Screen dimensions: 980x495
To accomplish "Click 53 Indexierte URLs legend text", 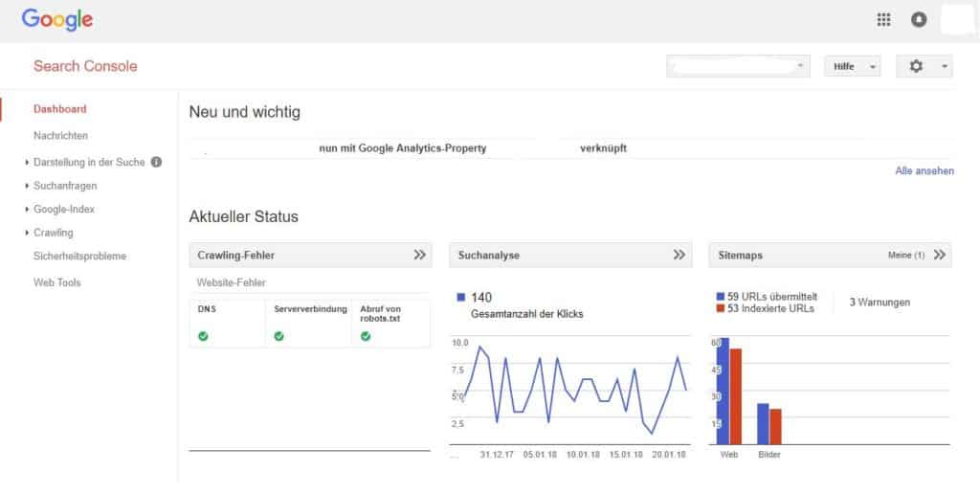I will coord(770,308).
